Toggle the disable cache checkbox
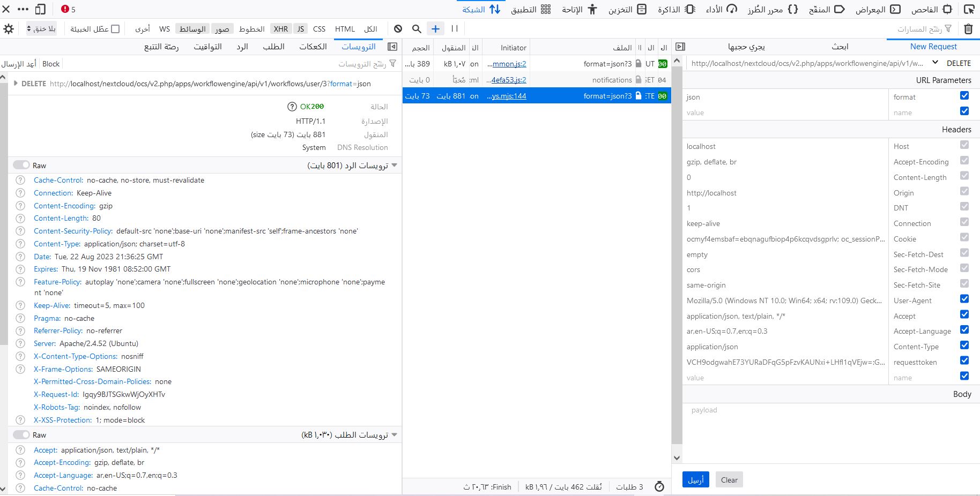The height and width of the screenshot is (496, 980). click(115, 29)
